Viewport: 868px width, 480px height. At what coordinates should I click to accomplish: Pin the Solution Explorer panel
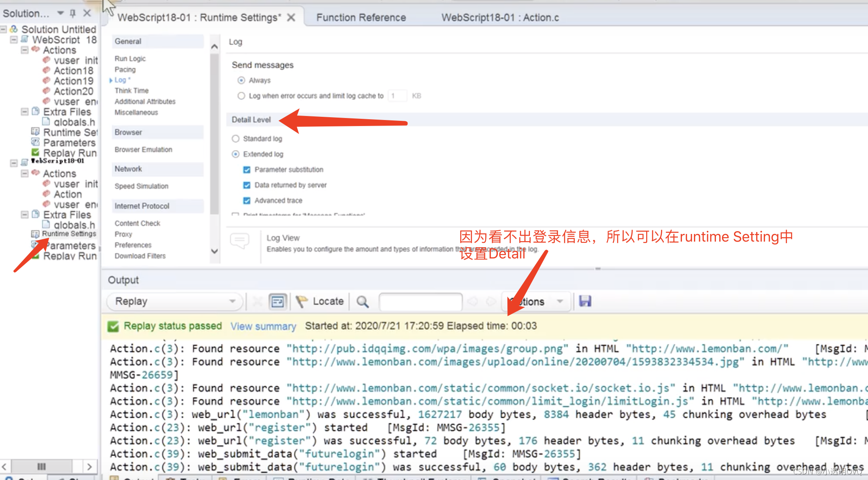(x=73, y=13)
